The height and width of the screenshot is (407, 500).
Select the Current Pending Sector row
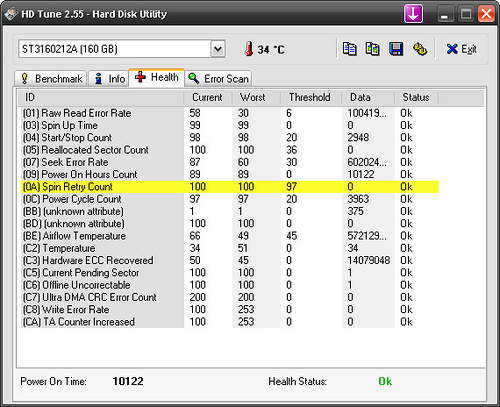(x=230, y=273)
